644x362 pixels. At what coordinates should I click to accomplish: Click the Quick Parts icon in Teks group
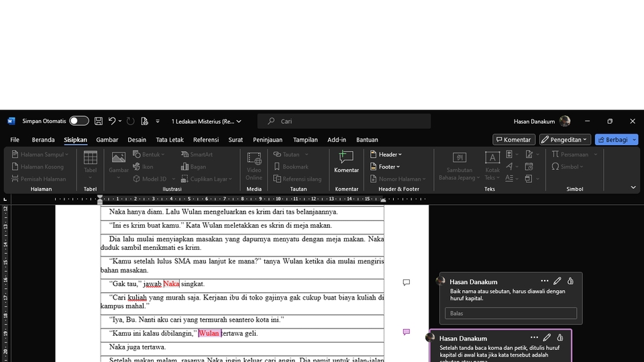coord(509,154)
